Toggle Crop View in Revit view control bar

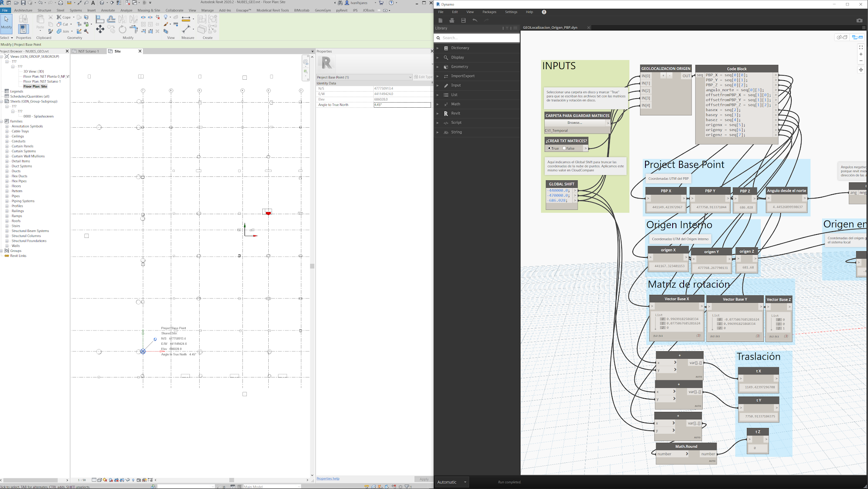(117, 480)
